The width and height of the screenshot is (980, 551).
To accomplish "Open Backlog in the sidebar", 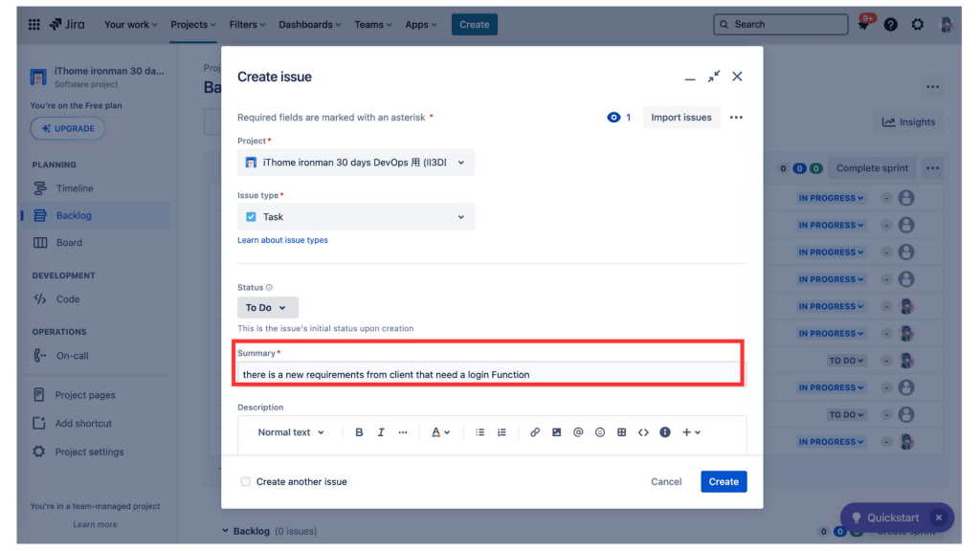I will click(x=95, y=215).
